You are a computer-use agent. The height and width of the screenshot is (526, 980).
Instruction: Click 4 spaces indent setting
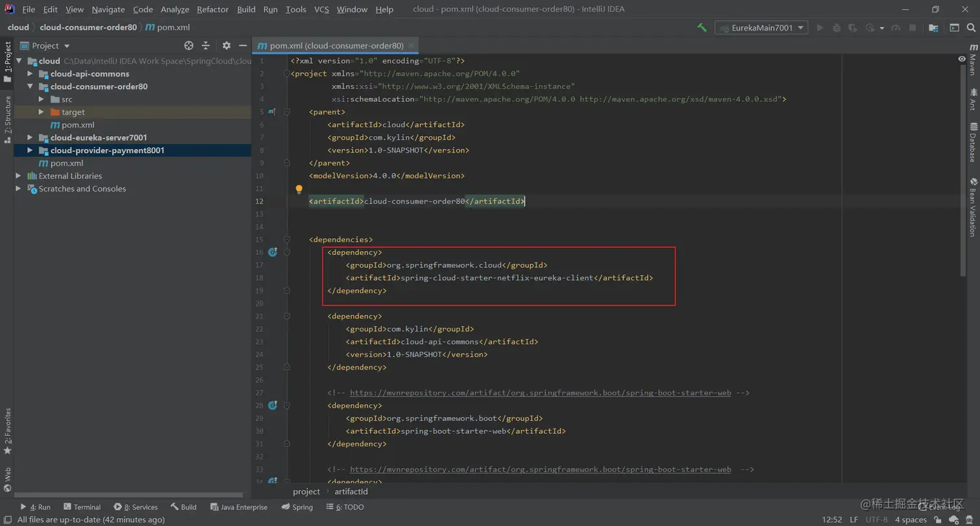[911, 520]
